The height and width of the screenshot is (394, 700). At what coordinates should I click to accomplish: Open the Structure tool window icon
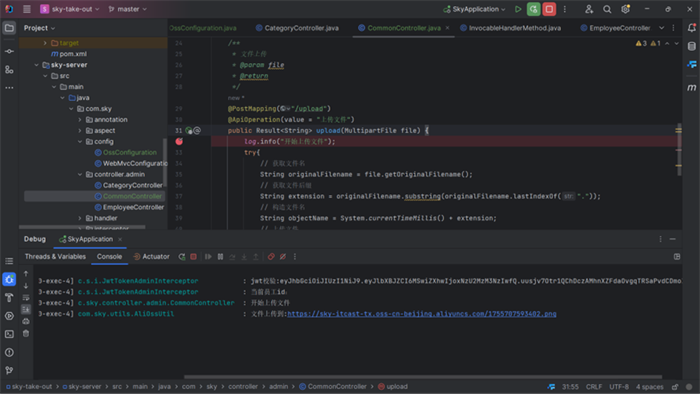9,70
